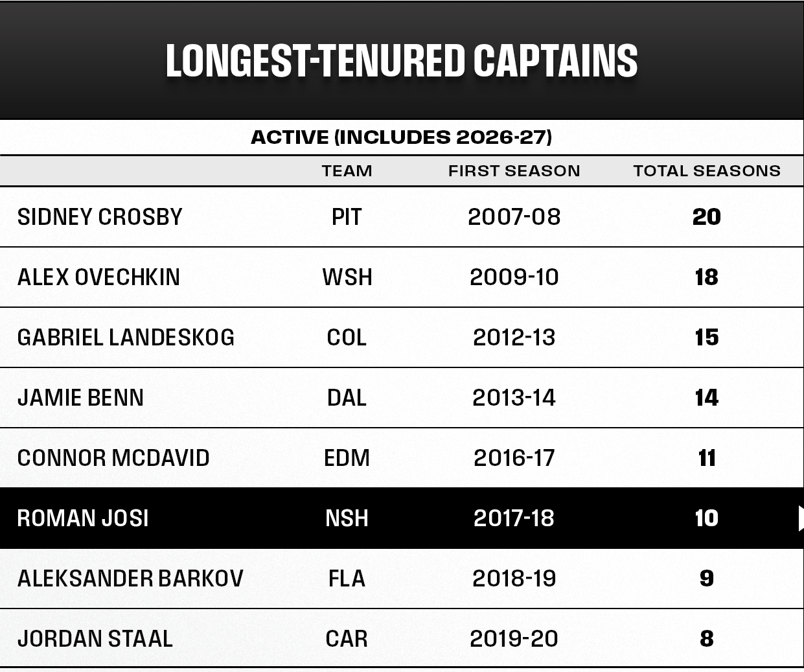This screenshot has height=672, width=804.
Task: Select the highlighted Roman Josi name
Action: point(83,518)
